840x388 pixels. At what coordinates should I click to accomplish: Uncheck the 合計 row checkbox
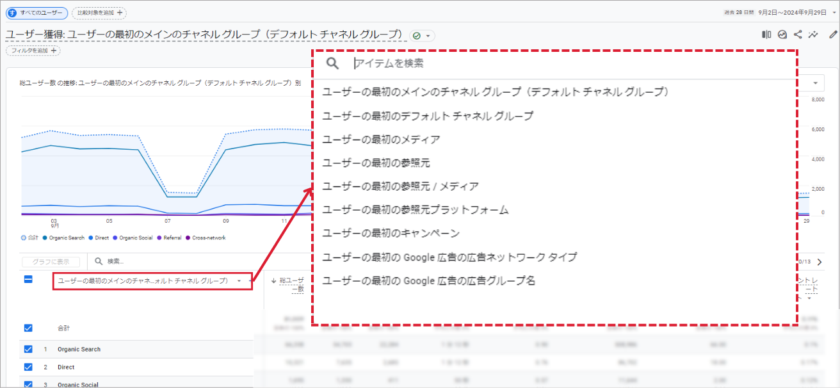pyautogui.click(x=28, y=327)
